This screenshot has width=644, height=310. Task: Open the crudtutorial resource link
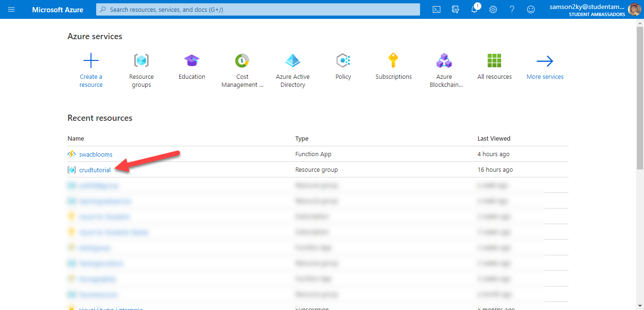click(x=95, y=170)
